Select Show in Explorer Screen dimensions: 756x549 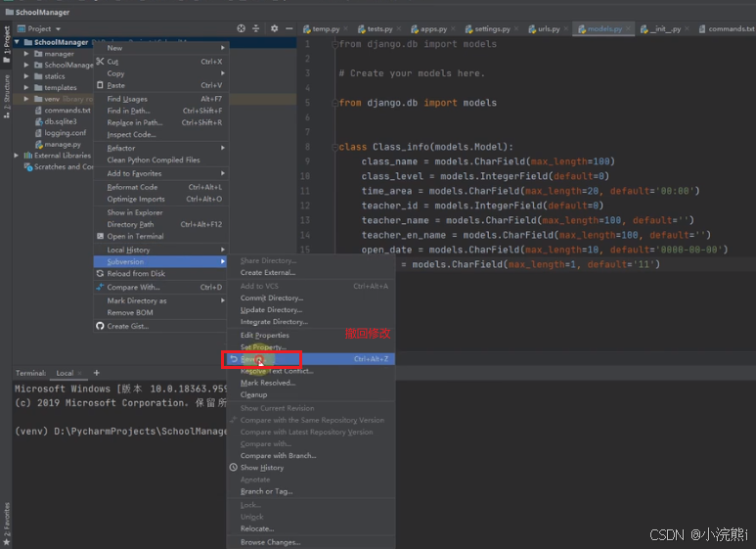coord(160,212)
